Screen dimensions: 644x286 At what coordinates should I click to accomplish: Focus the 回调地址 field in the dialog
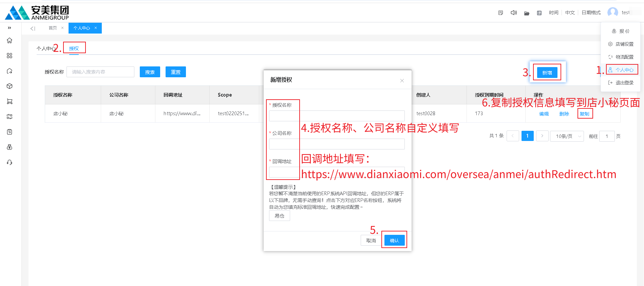[x=337, y=172]
